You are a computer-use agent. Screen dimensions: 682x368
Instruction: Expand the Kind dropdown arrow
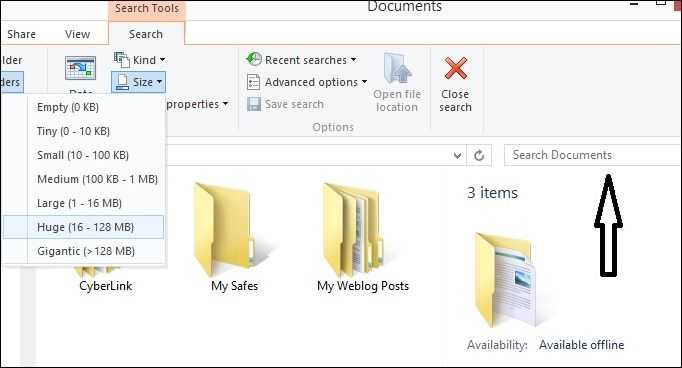pyautogui.click(x=162, y=60)
